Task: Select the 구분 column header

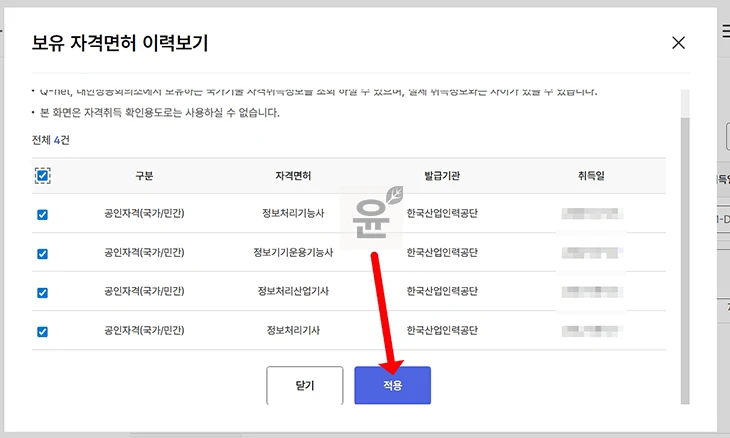Action: pos(144,176)
